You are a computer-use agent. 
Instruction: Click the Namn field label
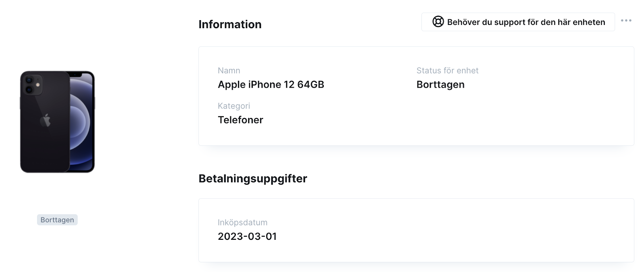click(229, 70)
